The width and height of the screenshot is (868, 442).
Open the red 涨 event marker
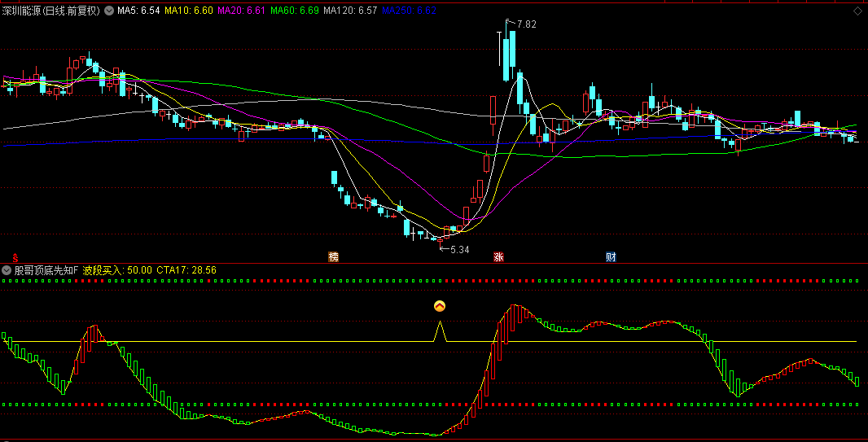coord(498,256)
